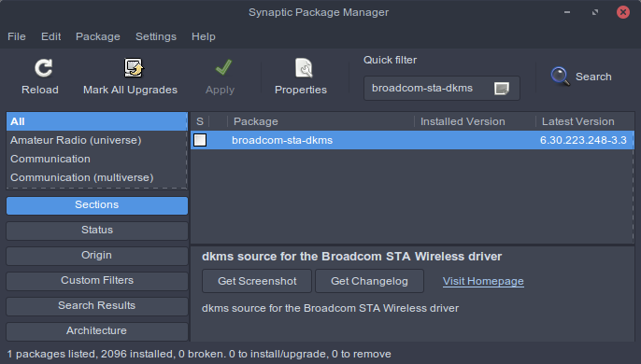The height and width of the screenshot is (364, 641).
Task: Maximize the Synaptic window
Action: (x=595, y=12)
